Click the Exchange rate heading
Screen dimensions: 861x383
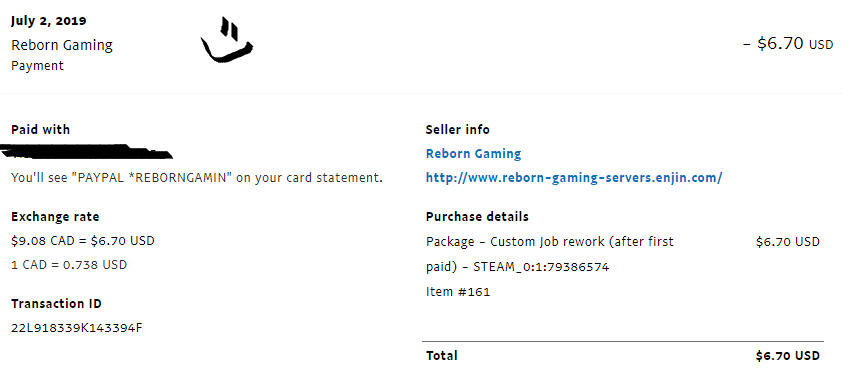pyautogui.click(x=55, y=217)
